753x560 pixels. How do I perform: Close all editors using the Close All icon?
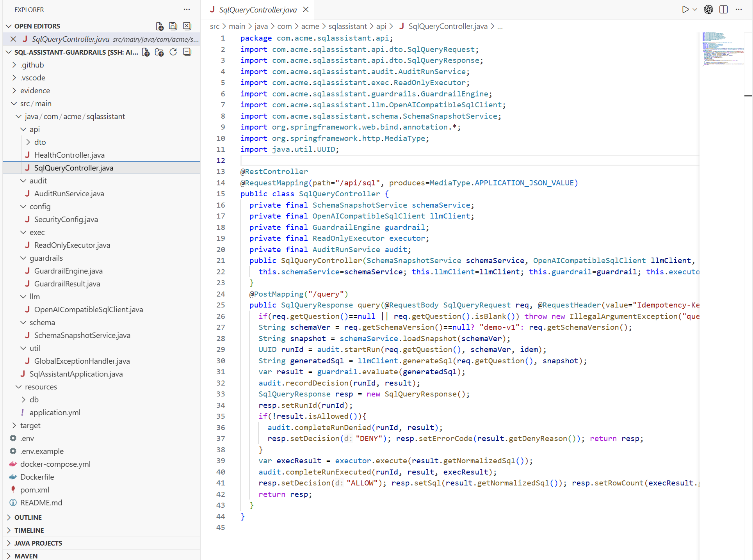tap(187, 26)
